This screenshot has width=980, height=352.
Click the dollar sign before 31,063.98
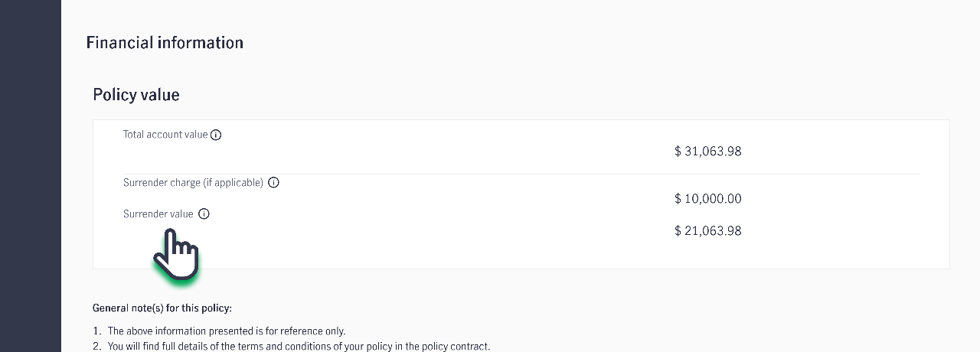[678, 152]
